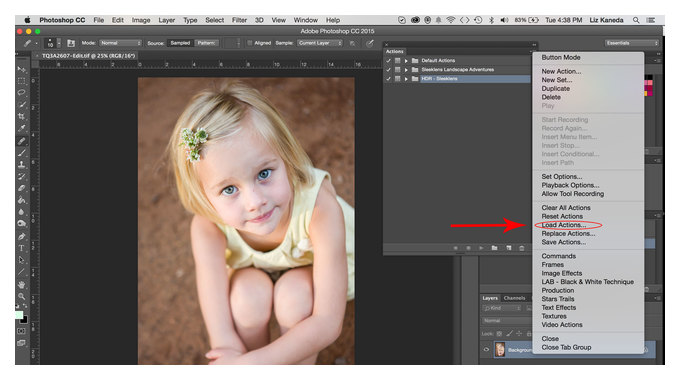Select the Eraser tool
This screenshot has height=380, width=680.
(21, 188)
